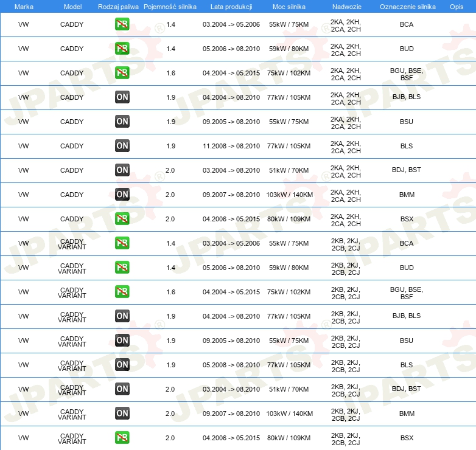This screenshot has height=450, width=476.
Task: Select engine code BMM in CADDY VARIANT row
Action: coord(407,414)
